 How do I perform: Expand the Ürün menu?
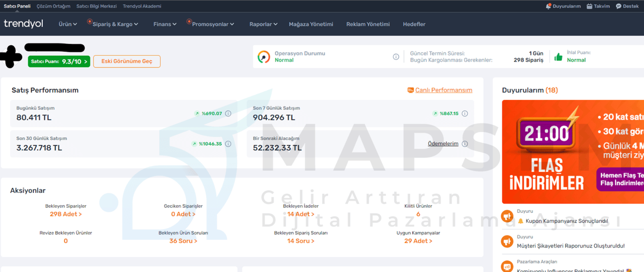point(68,24)
